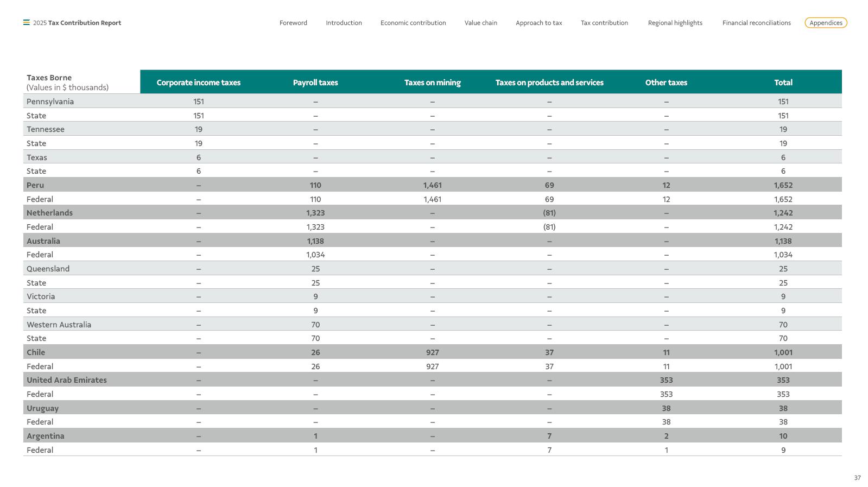Screen dimensions: 868x487
Task: Click the Chile country row label
Action: pyautogui.click(x=36, y=352)
